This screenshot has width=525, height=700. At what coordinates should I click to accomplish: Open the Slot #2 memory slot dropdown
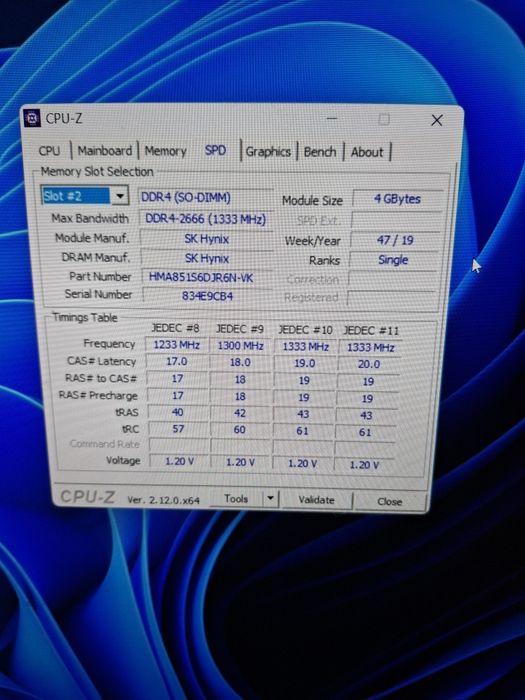(x=85, y=196)
